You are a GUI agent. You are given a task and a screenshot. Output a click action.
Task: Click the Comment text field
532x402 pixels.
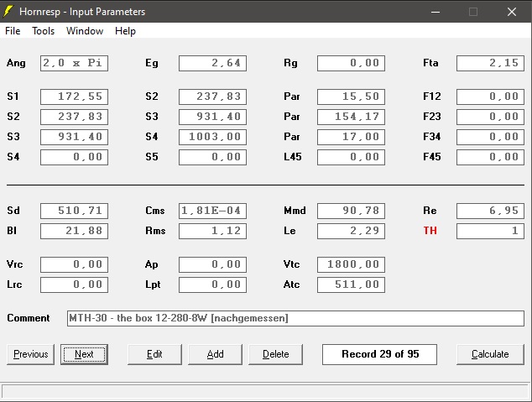tap(295, 318)
